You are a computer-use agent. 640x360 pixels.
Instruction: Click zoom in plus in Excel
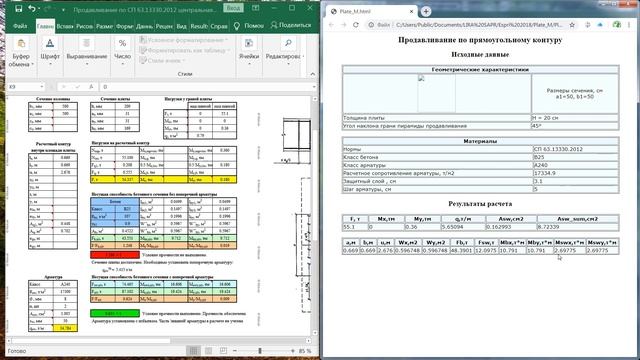point(293,351)
